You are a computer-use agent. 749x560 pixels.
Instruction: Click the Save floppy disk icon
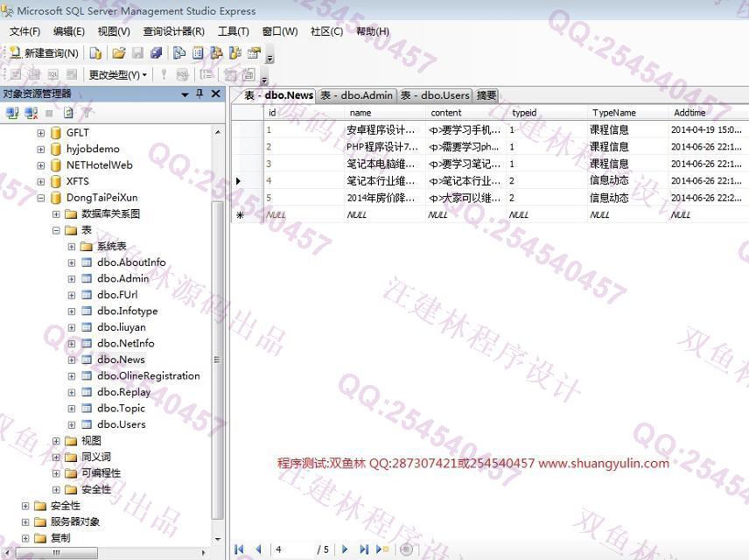pos(137,53)
